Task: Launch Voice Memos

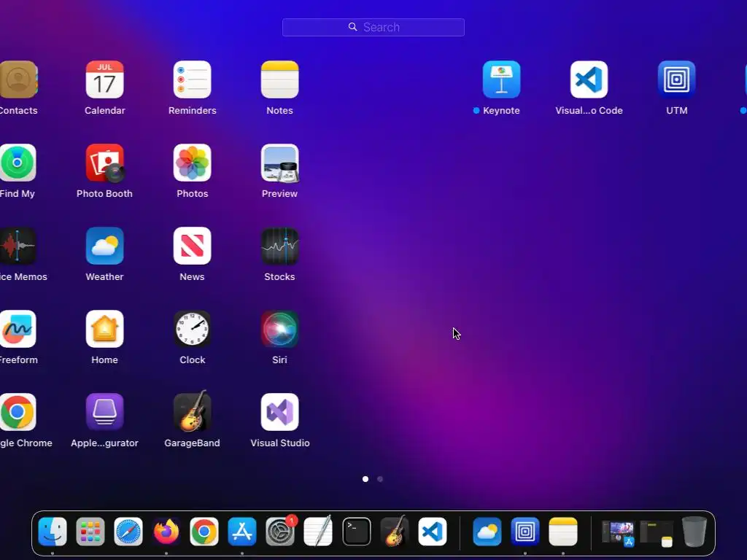Action: pos(18,246)
